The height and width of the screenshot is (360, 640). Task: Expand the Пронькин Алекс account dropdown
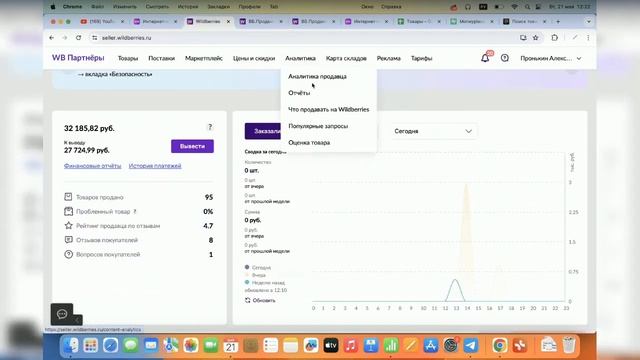point(551,58)
